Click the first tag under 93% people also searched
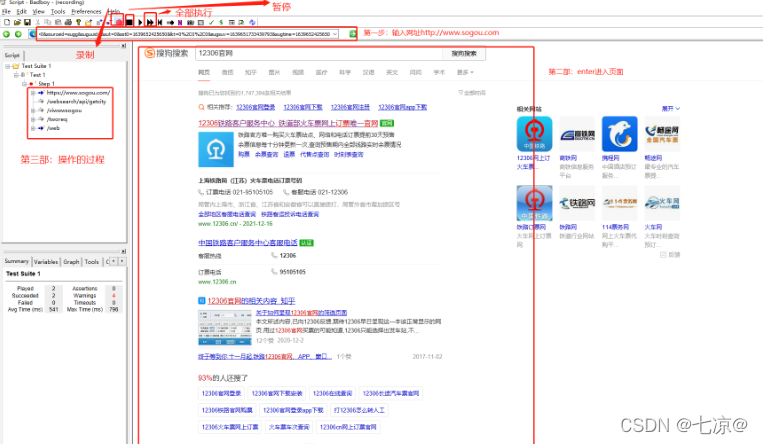 221,393
